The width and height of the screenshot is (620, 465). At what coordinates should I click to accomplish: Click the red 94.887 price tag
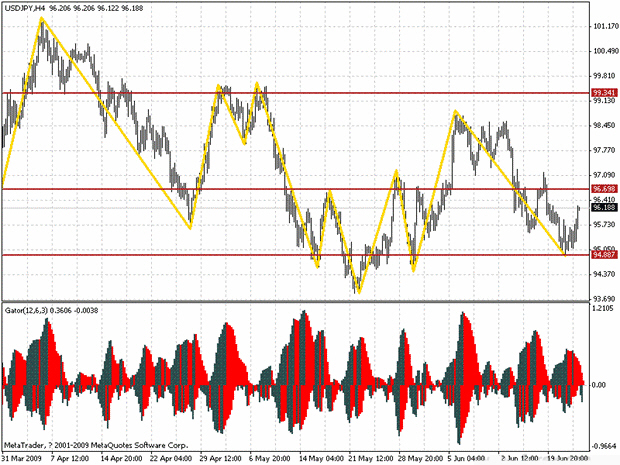click(x=604, y=255)
